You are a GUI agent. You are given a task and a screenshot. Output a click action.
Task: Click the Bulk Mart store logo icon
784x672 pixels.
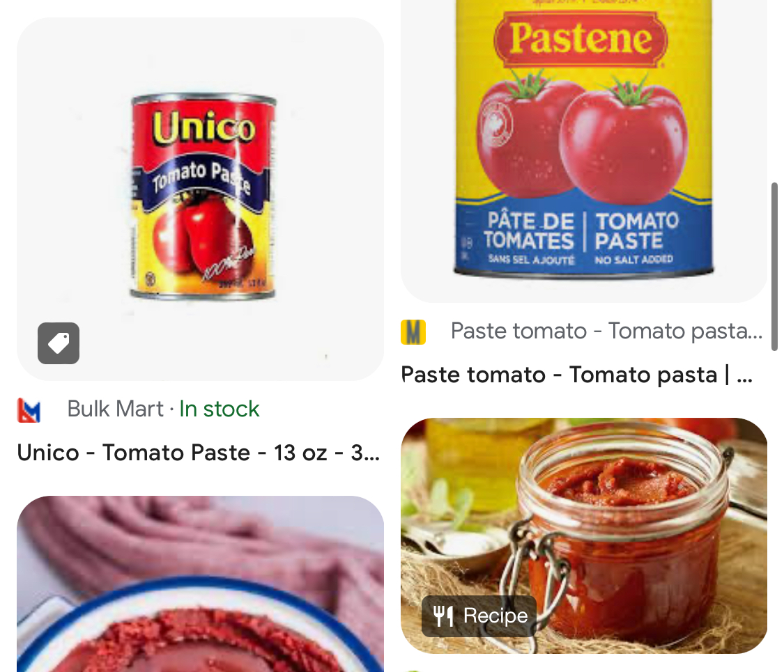29,409
